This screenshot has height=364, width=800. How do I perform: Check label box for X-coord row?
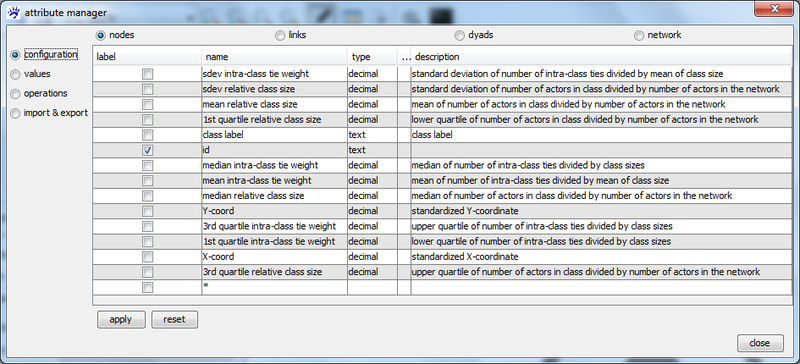(x=147, y=256)
